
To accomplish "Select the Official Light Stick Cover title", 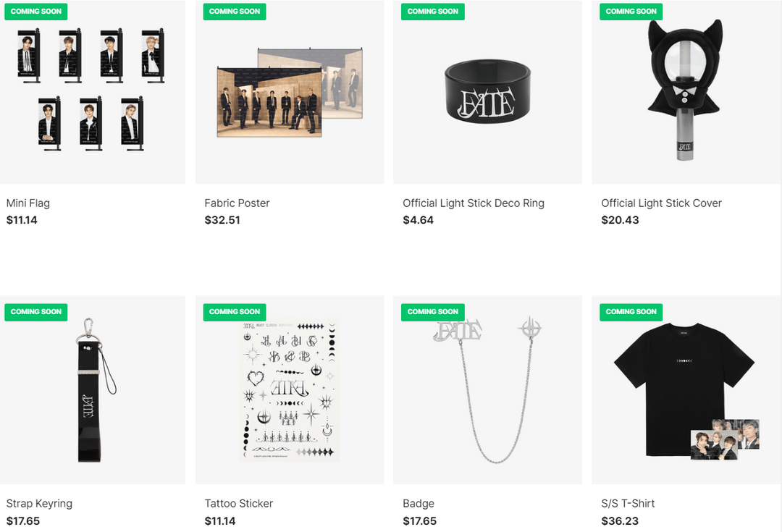I will point(661,203).
